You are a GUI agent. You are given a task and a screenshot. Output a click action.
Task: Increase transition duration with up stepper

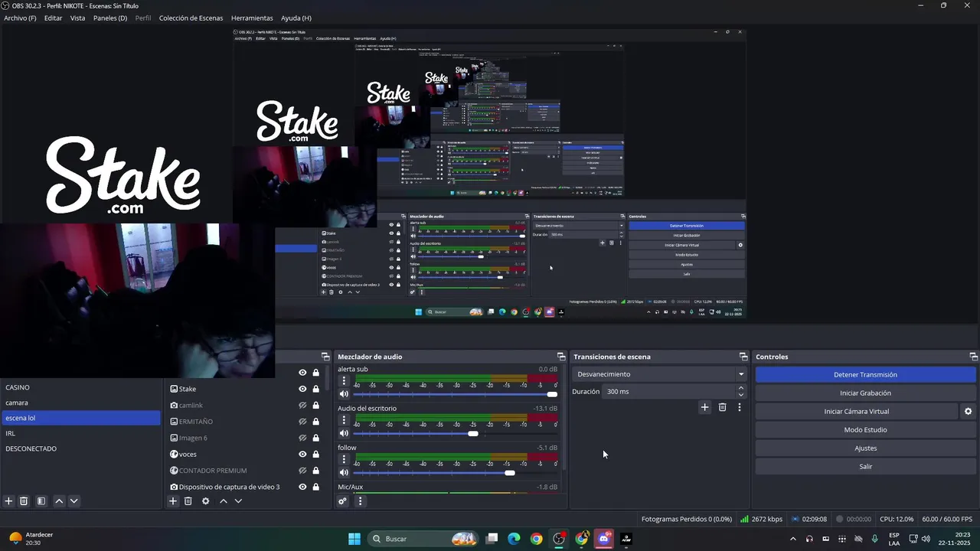click(x=740, y=388)
